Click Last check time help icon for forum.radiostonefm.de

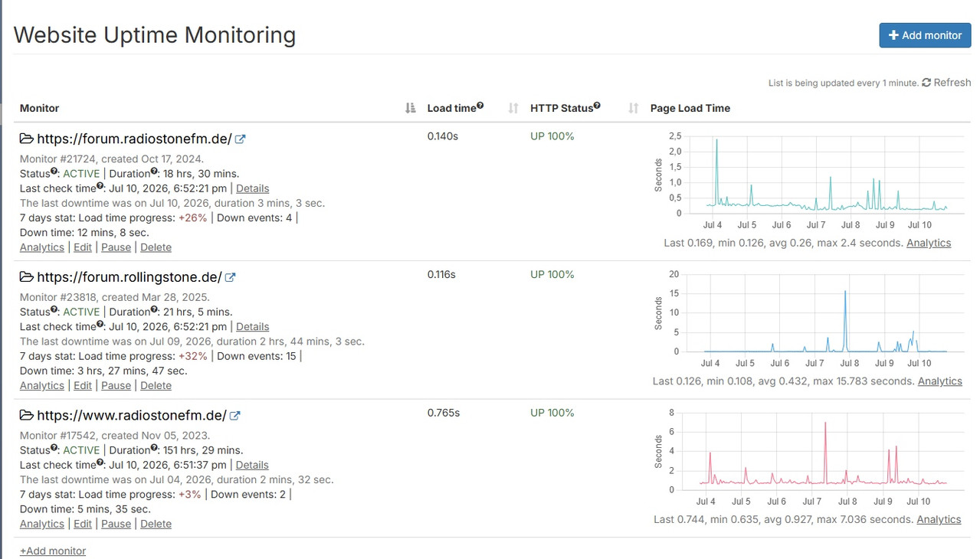(x=100, y=186)
